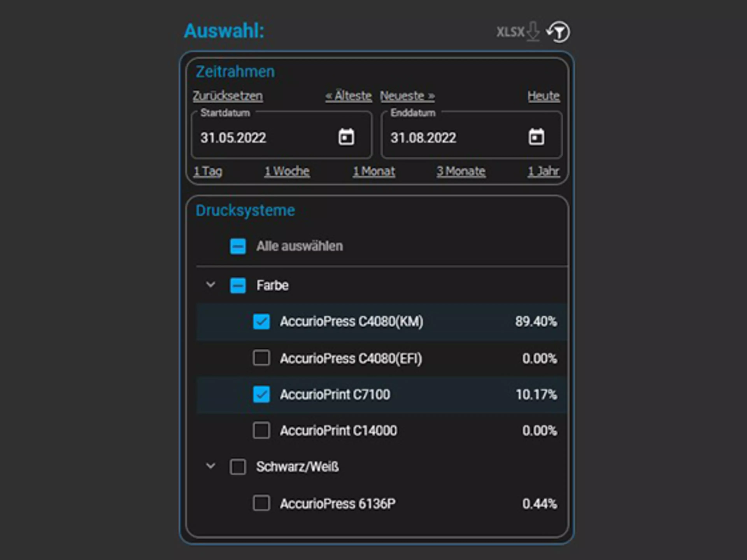Set time frame to 1 Tag
Viewport: 747px width, 560px height.
pos(208,171)
